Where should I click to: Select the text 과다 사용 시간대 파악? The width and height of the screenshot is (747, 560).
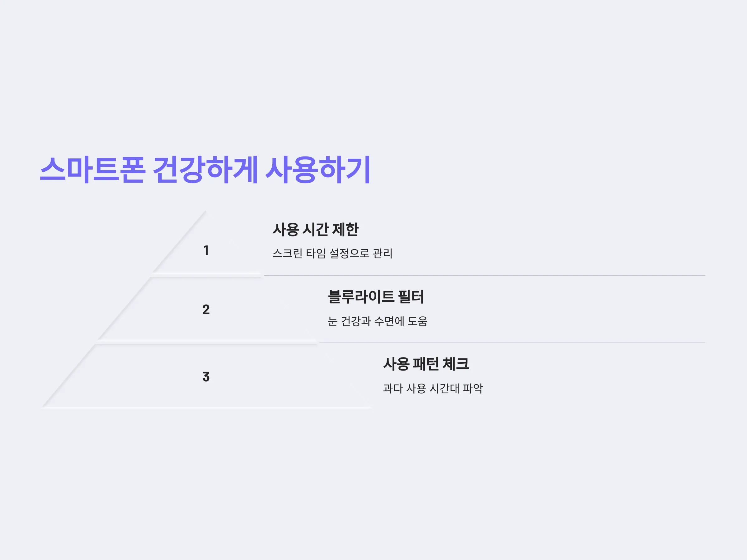pyautogui.click(x=433, y=388)
